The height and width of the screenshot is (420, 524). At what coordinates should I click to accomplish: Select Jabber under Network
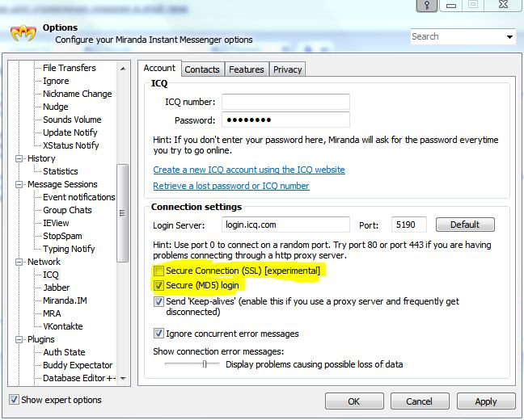(56, 288)
